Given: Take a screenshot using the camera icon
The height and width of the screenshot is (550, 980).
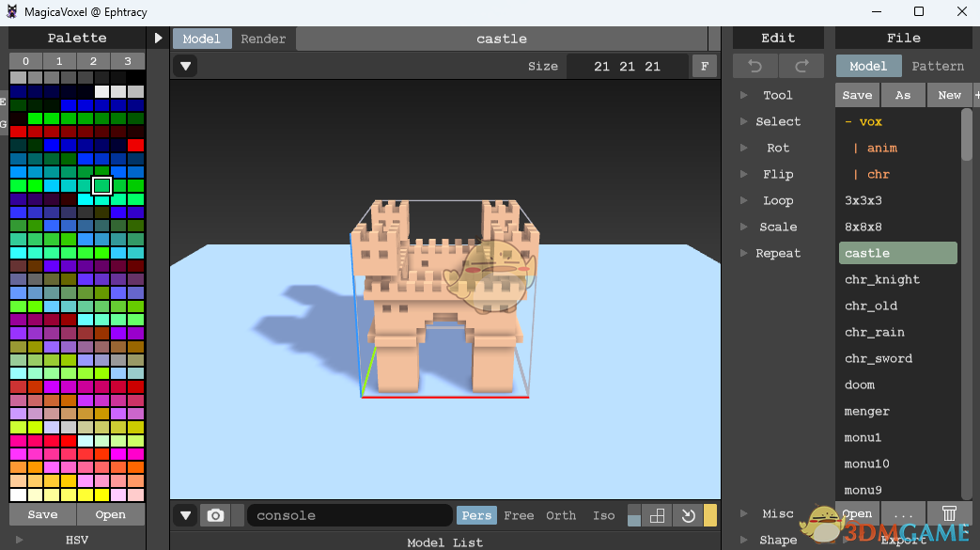Looking at the screenshot, I should tap(215, 515).
